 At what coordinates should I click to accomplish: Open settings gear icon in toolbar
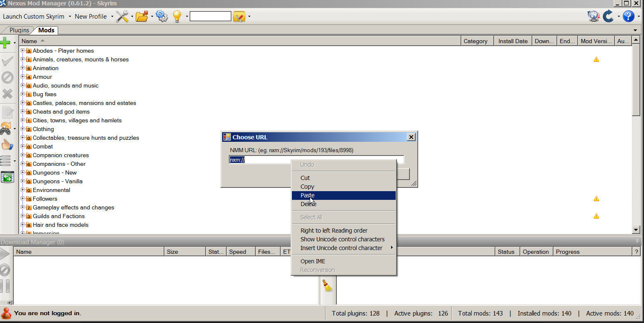coord(162,17)
